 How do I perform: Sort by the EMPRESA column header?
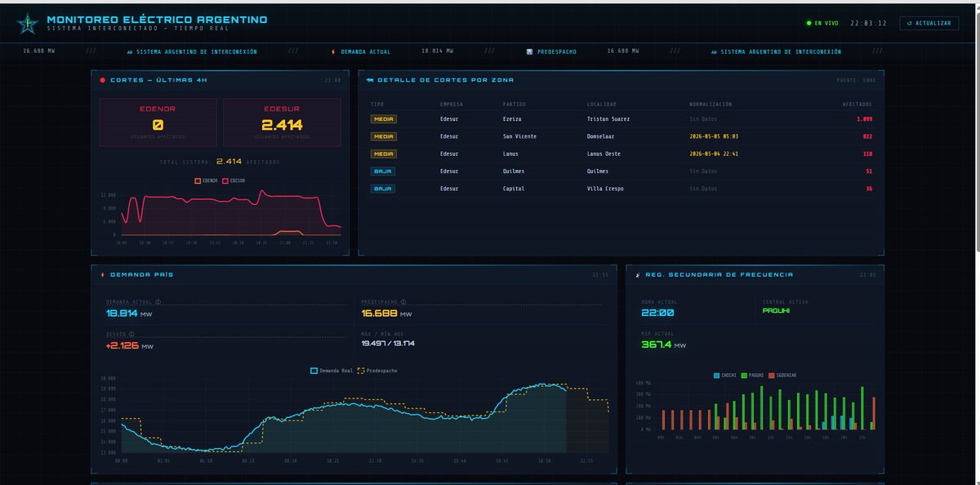click(452, 105)
